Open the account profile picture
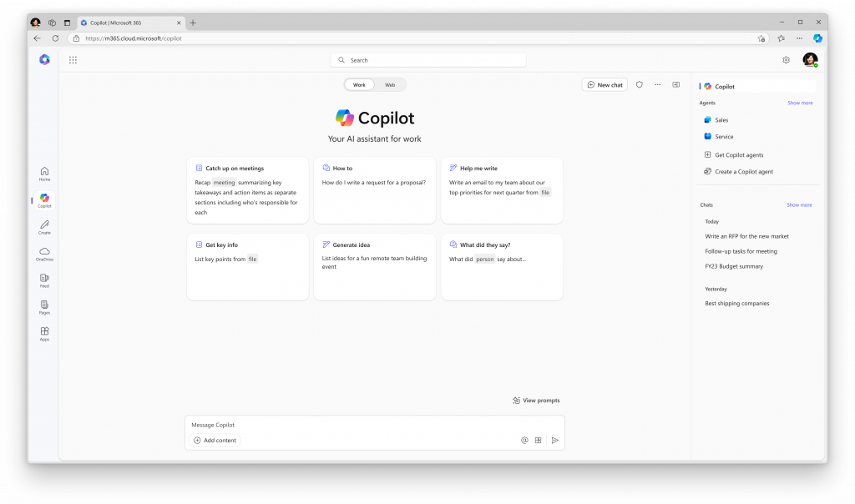 coord(810,59)
